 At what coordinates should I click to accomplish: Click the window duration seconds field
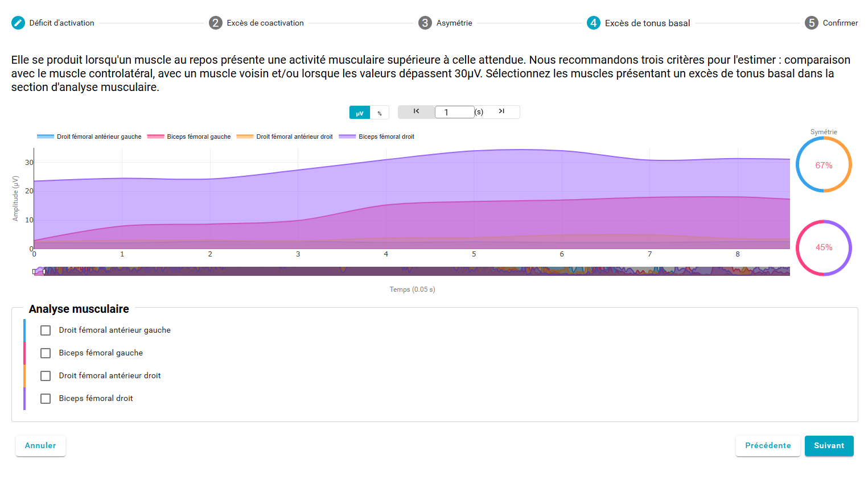coord(454,112)
